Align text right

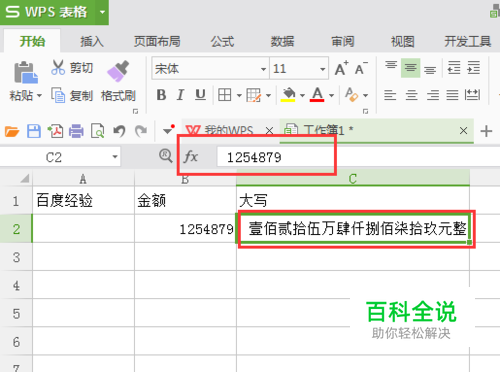(433, 95)
